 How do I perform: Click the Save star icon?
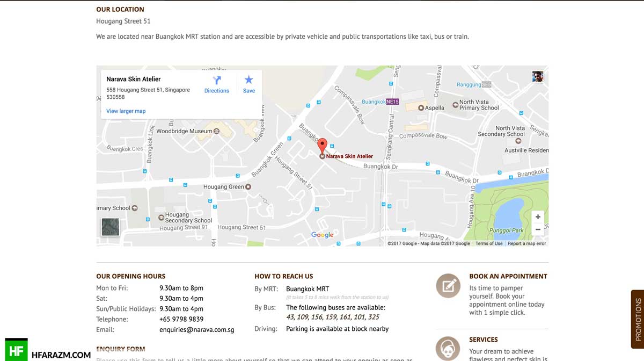249,80
